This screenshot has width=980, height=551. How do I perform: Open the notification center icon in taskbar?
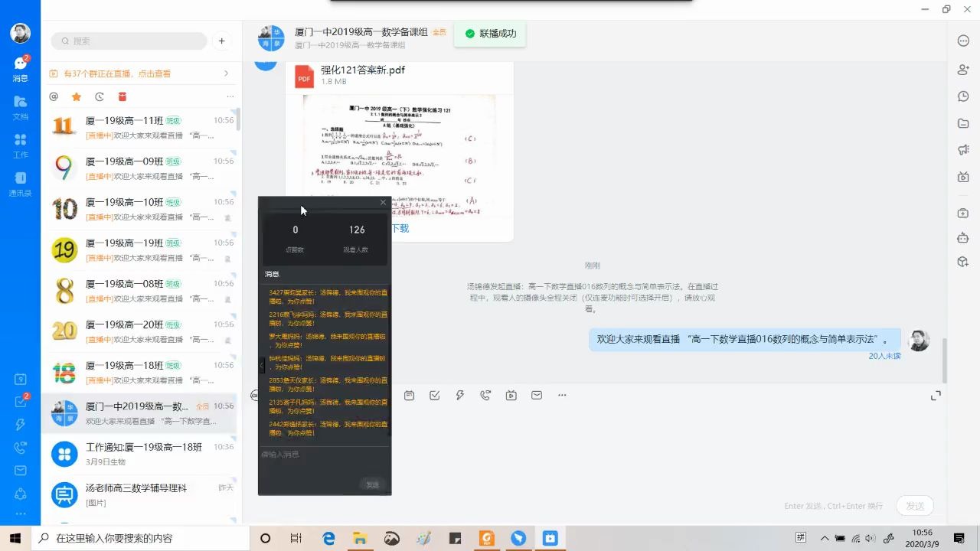(x=959, y=538)
